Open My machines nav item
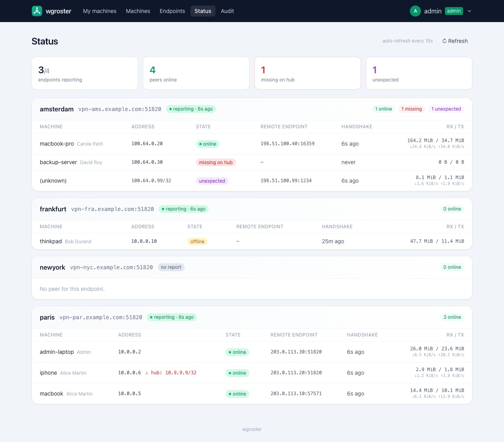 (x=100, y=11)
